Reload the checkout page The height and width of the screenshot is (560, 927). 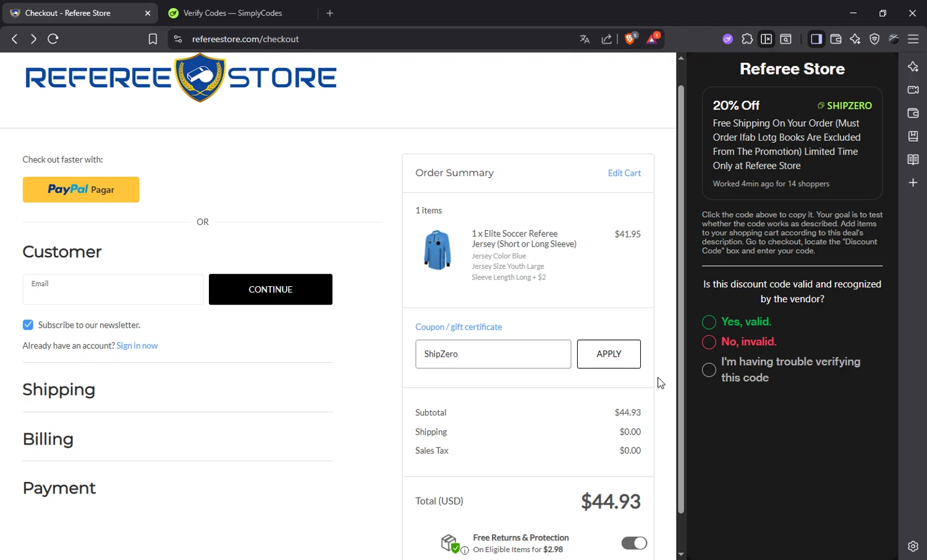[53, 39]
